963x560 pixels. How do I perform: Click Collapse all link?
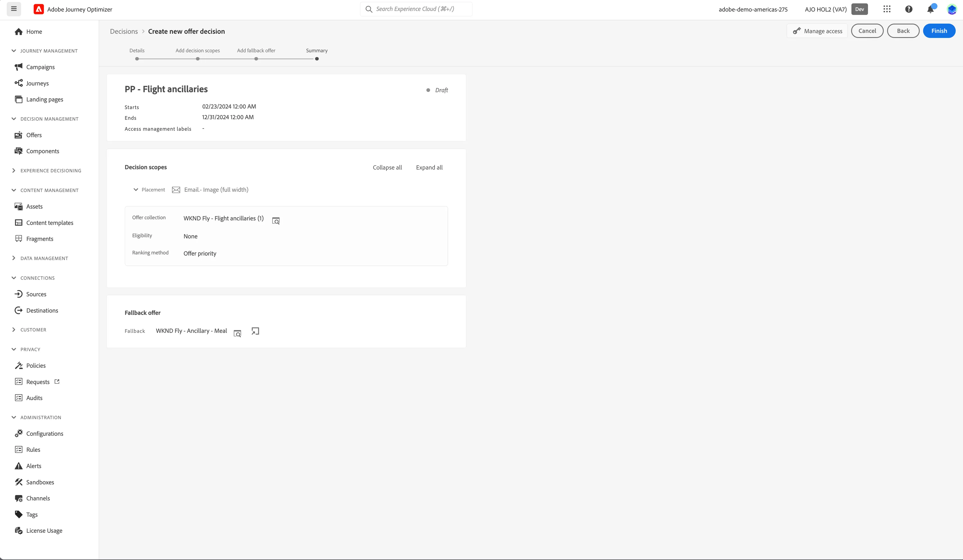click(x=387, y=168)
